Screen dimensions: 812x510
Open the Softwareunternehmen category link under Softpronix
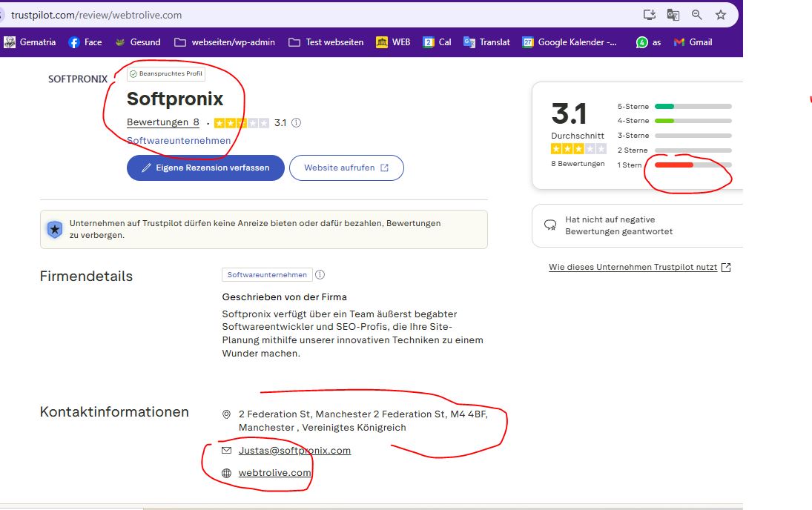179,141
